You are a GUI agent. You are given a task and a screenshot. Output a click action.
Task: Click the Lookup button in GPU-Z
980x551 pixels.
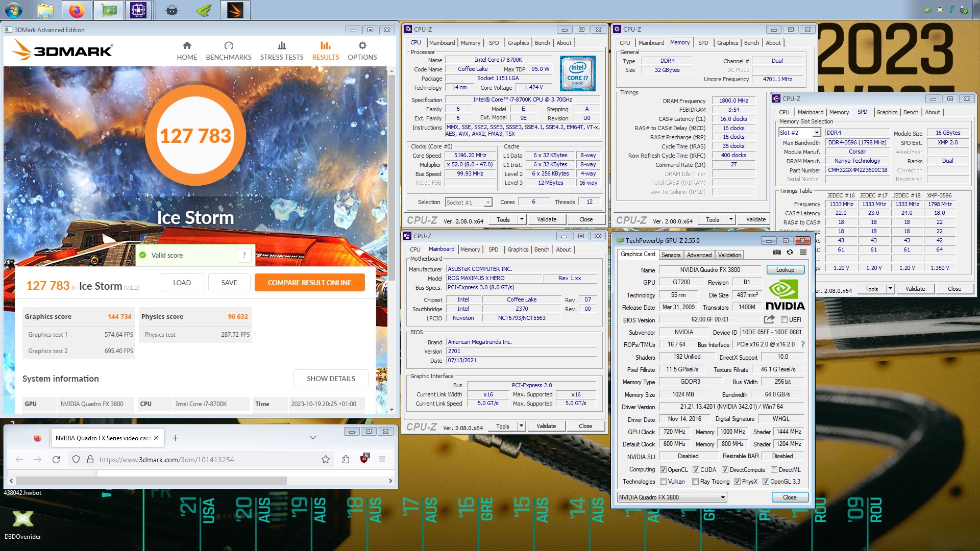[x=786, y=270]
